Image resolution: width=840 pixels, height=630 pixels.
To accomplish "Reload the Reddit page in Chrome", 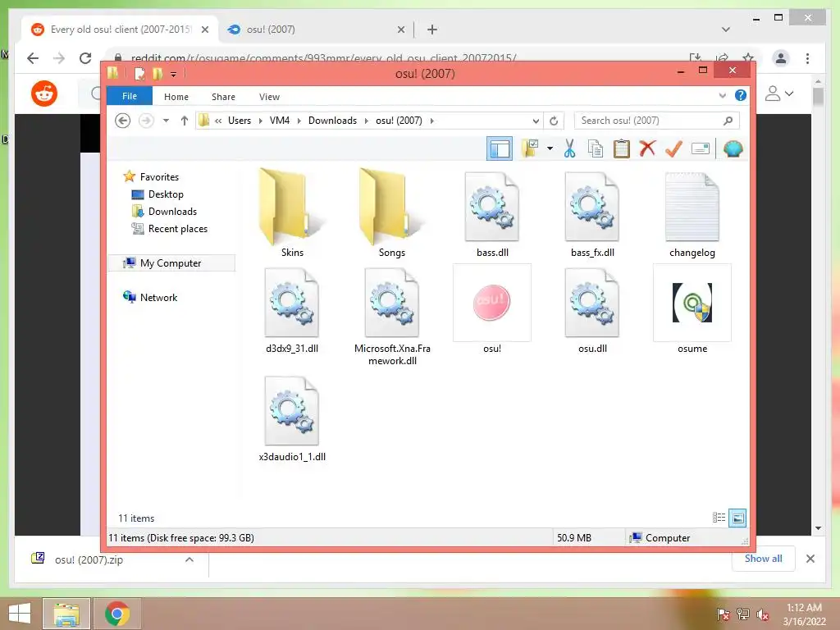I will coord(85,58).
